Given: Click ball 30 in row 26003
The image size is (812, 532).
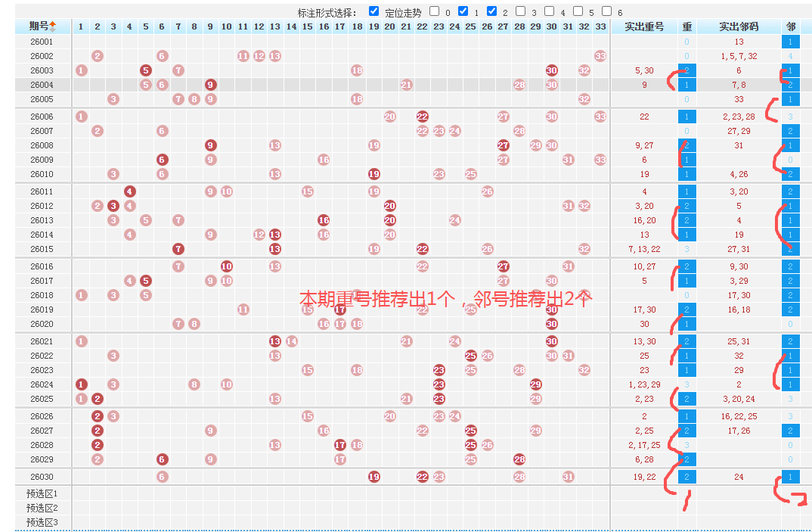Looking at the screenshot, I should click(x=552, y=70).
